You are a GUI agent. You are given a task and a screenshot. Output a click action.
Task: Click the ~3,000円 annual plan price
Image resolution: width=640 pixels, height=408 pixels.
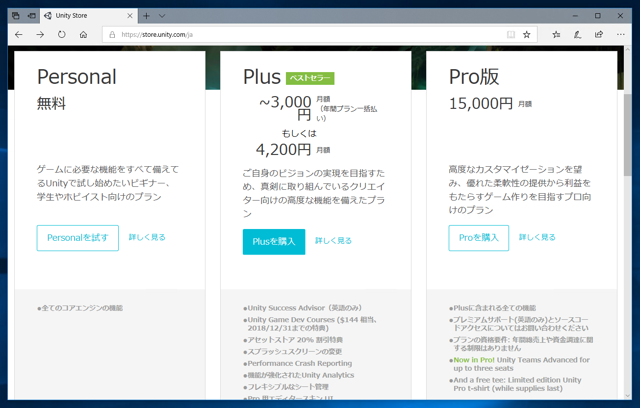[285, 108]
